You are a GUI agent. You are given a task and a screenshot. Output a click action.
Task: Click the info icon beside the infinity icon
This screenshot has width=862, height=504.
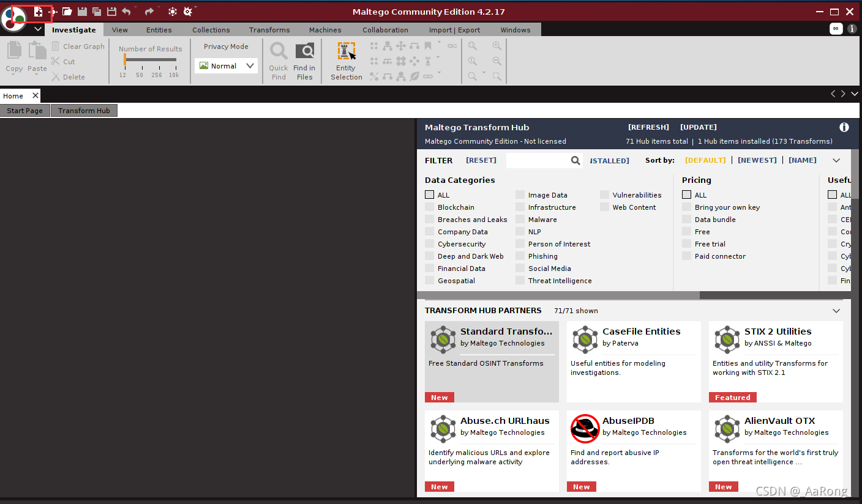click(x=852, y=29)
